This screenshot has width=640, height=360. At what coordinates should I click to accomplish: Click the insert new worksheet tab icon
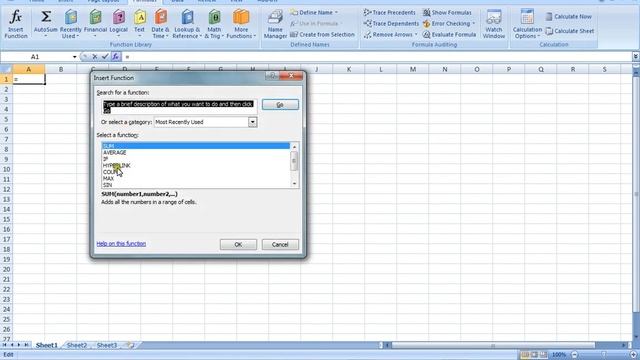(x=131, y=345)
